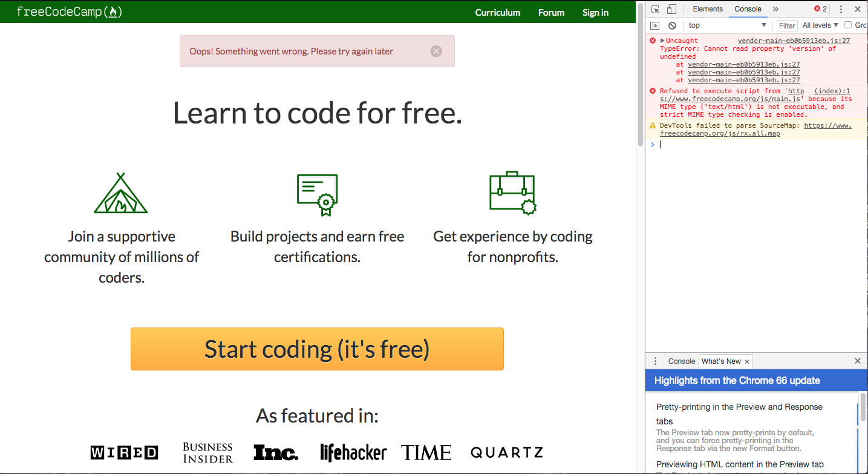Click inside the Filter input field
This screenshot has height=474, width=868.
(x=786, y=25)
